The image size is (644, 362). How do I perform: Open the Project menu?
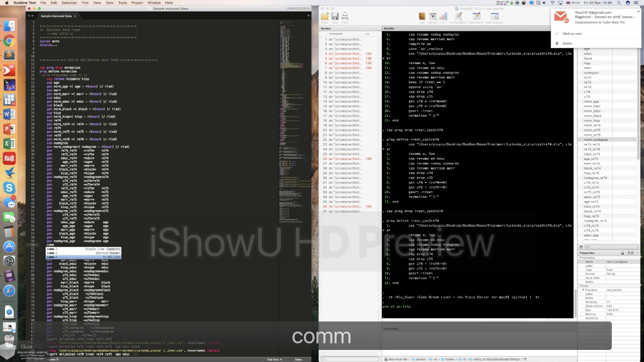pos(137,3)
